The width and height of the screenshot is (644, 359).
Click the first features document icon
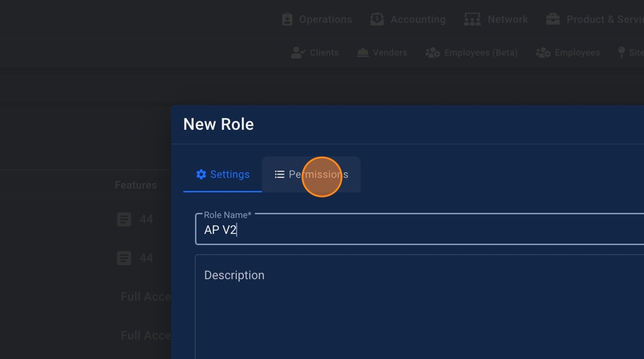pos(124,219)
